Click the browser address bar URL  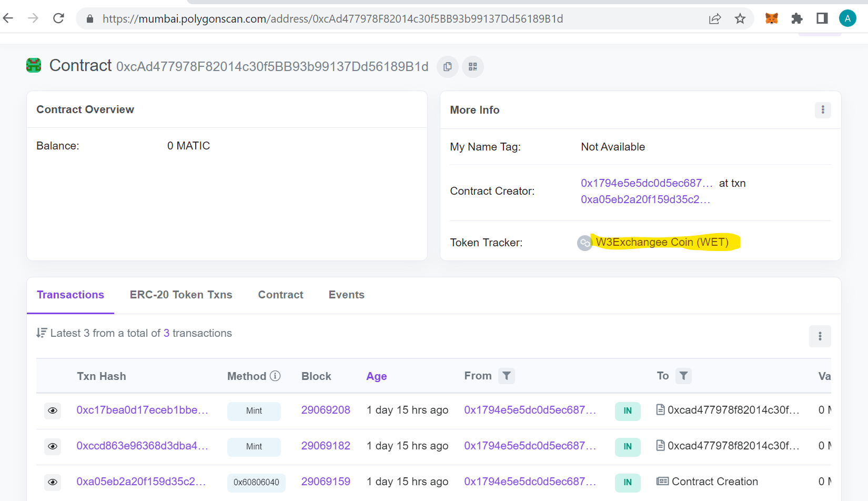332,19
